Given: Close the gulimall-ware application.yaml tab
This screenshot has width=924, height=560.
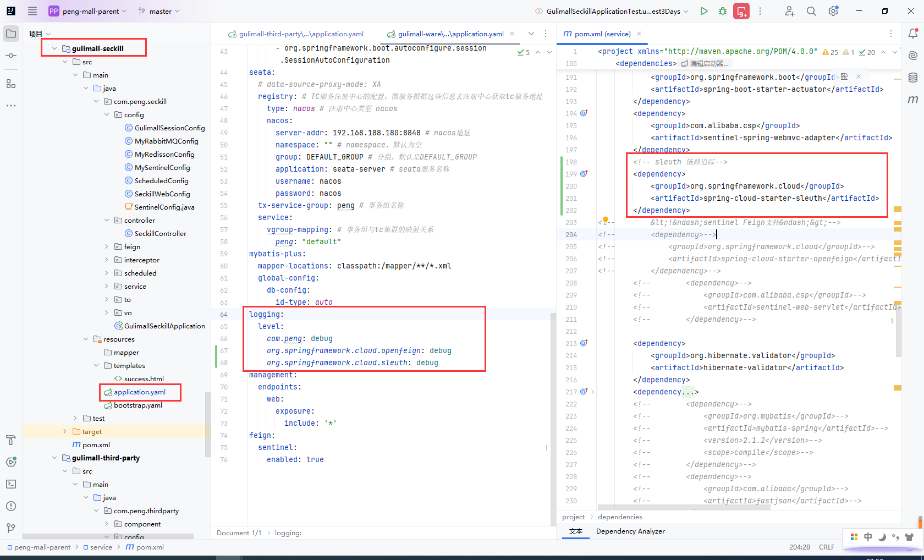Looking at the screenshot, I should point(512,34).
